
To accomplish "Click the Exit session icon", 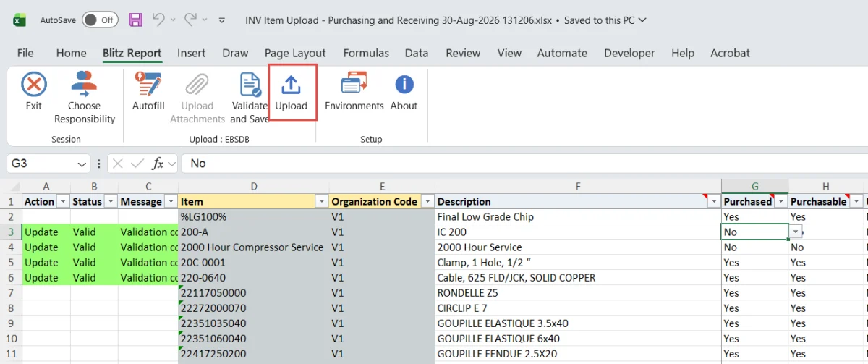I will (33, 85).
